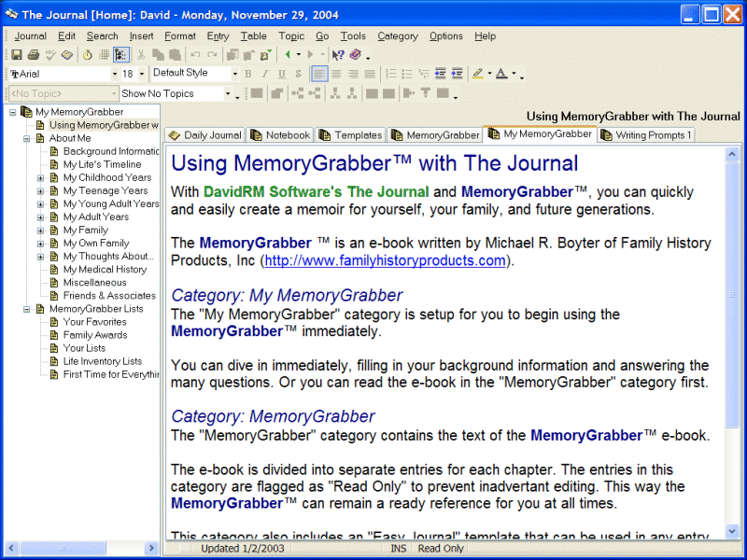Open the Arial font name dropdown
Image resolution: width=747 pixels, height=560 pixels.
(116, 74)
